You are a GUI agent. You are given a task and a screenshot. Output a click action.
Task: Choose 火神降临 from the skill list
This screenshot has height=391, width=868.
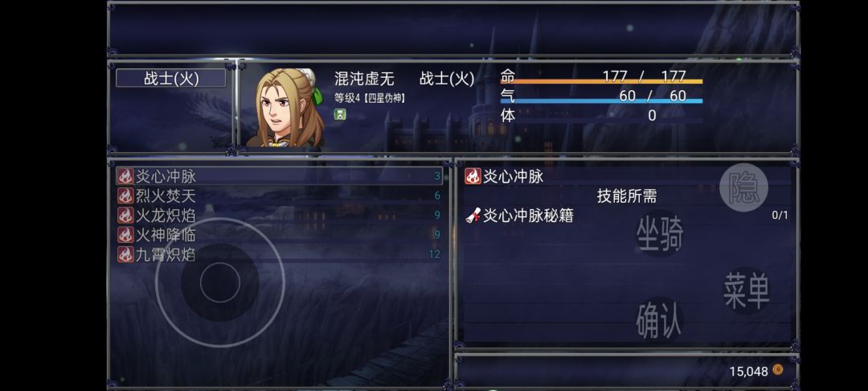coord(280,235)
